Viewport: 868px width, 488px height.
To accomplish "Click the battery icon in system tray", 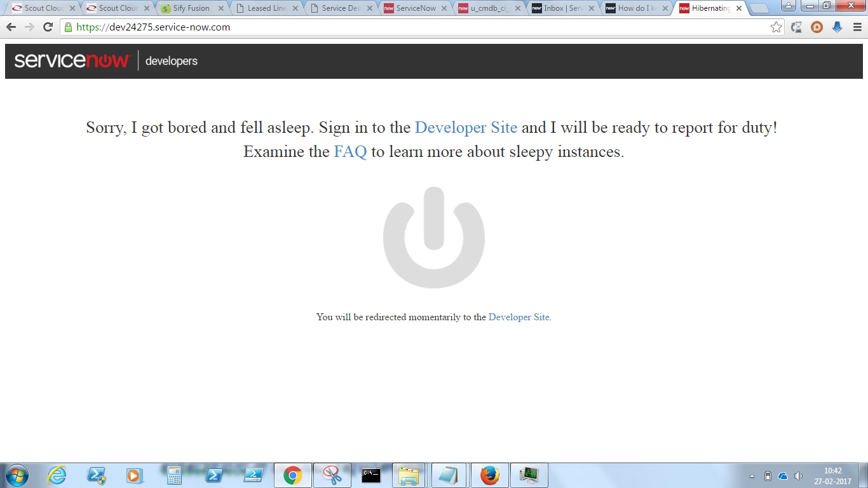I will pyautogui.click(x=768, y=476).
